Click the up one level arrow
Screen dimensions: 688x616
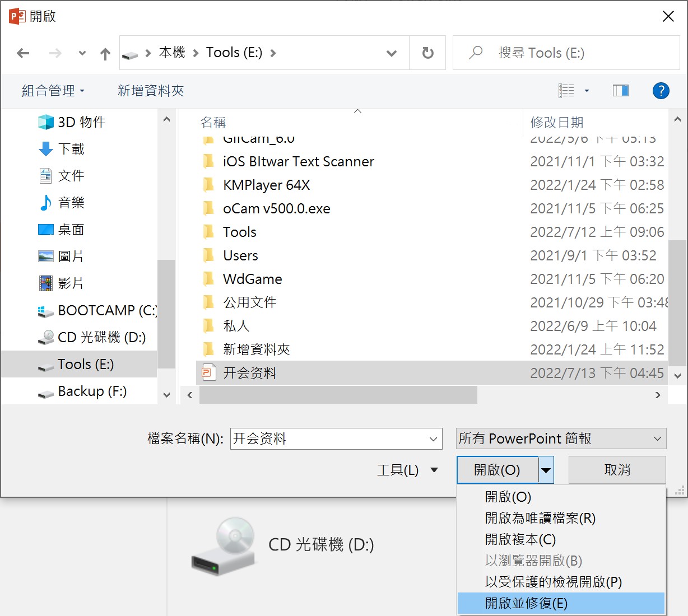(x=105, y=54)
